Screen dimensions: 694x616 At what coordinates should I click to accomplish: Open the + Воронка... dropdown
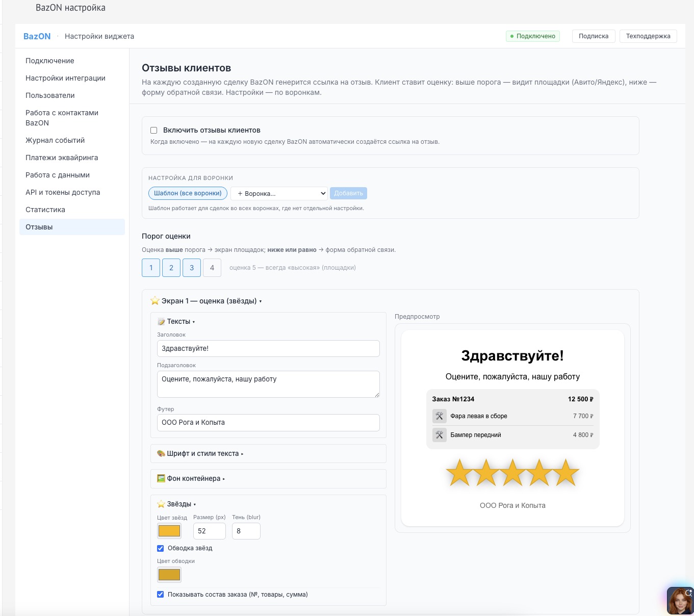(279, 193)
